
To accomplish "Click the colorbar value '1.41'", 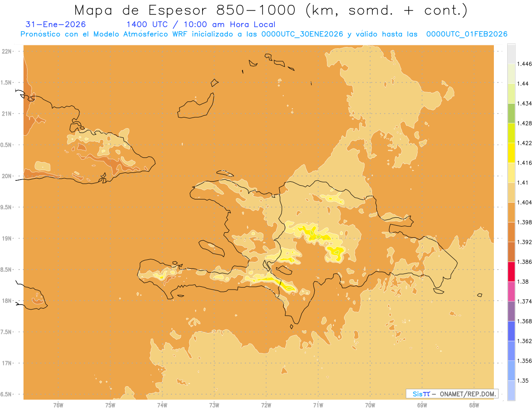I will click(x=524, y=183).
